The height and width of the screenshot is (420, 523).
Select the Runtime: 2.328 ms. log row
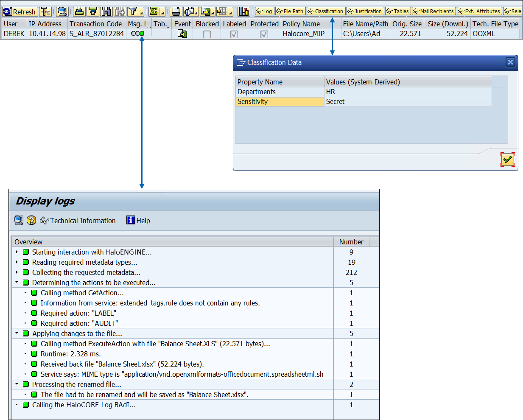click(x=195, y=354)
